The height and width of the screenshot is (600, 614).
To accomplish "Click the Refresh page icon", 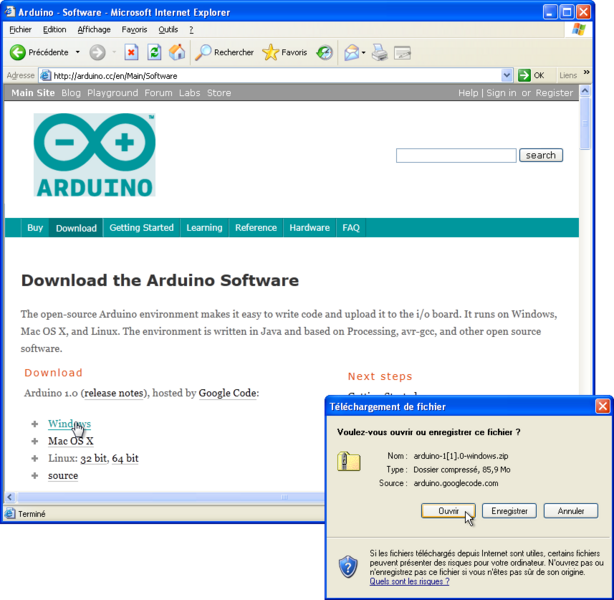I will (154, 52).
